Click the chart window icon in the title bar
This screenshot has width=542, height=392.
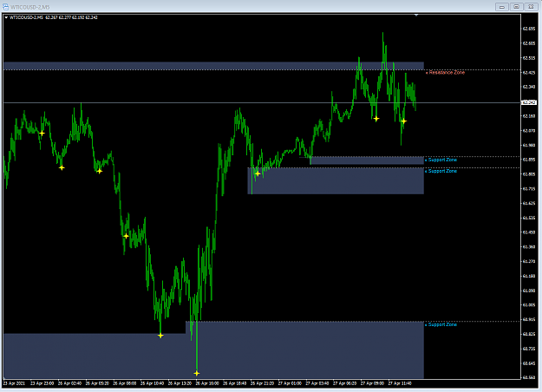click(5, 7)
